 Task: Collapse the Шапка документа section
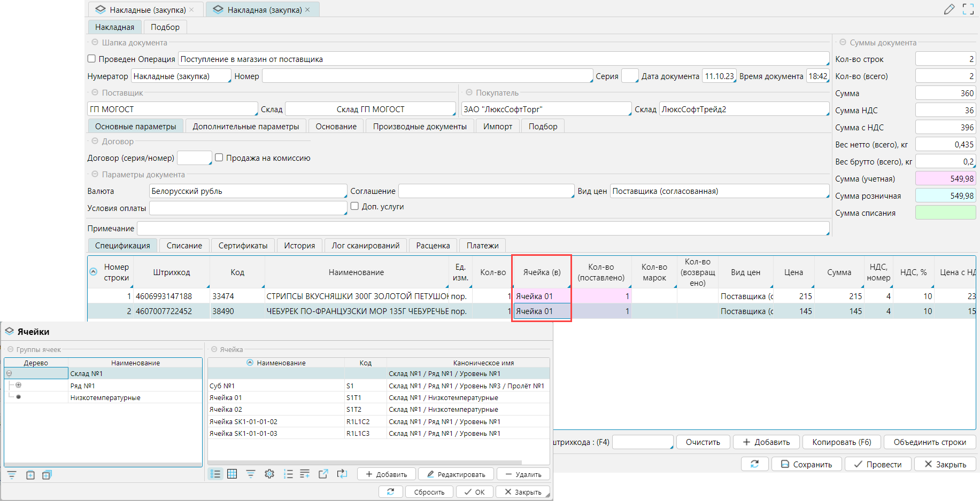click(95, 42)
